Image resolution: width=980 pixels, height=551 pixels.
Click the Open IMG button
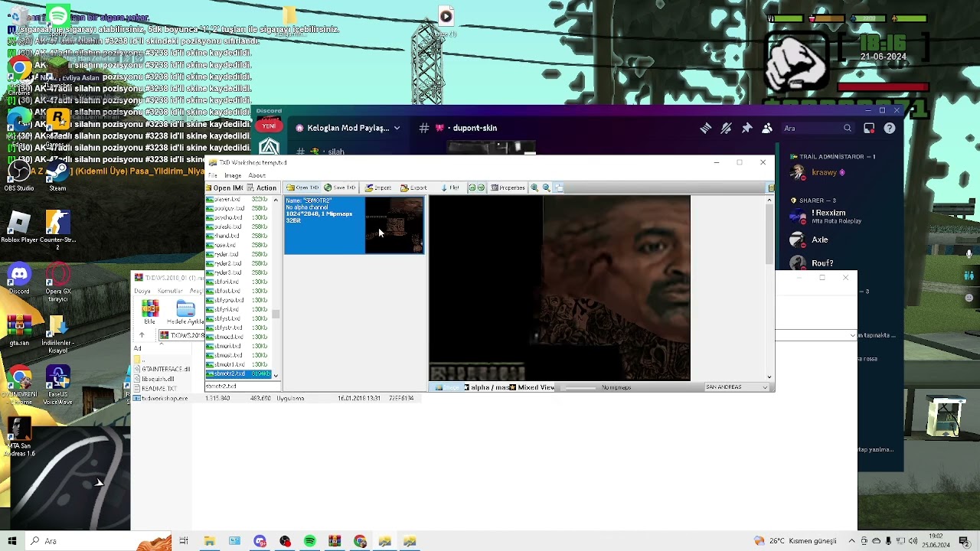pos(224,187)
